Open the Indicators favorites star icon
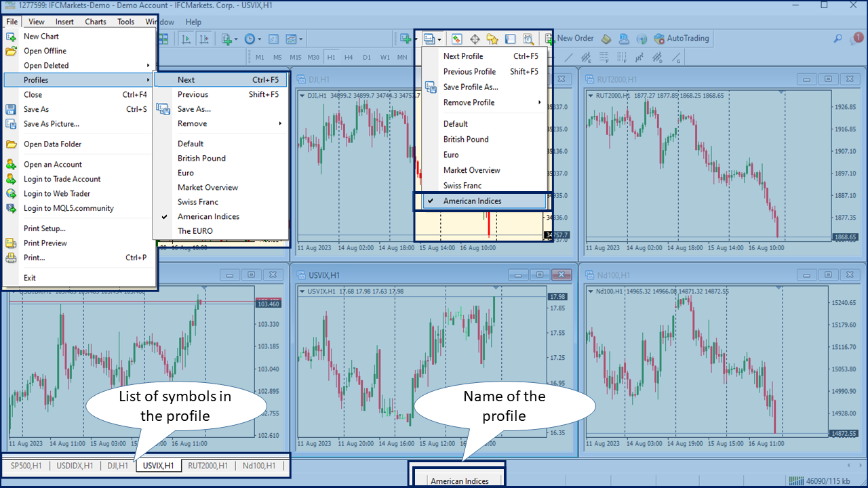Image resolution: width=868 pixels, height=488 pixels. point(492,39)
